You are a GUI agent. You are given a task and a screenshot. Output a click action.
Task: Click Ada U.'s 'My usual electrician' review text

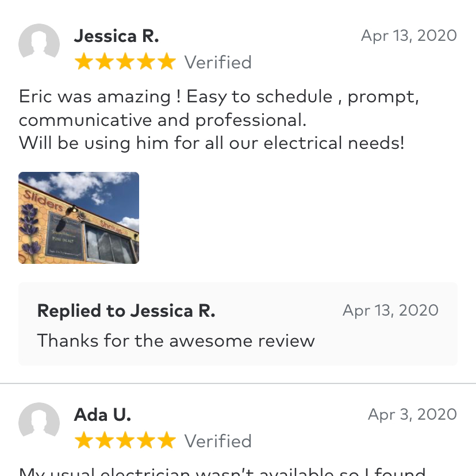tap(221, 471)
